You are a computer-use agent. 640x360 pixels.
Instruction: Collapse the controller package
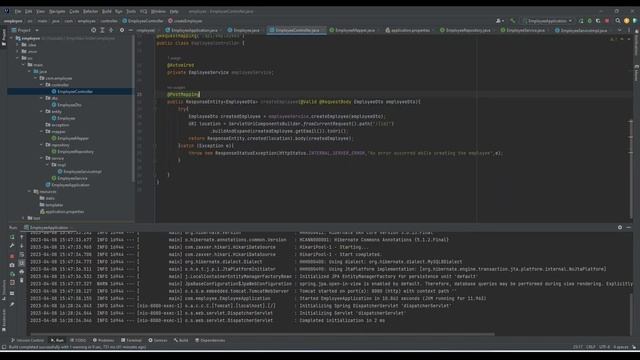pos(42,85)
